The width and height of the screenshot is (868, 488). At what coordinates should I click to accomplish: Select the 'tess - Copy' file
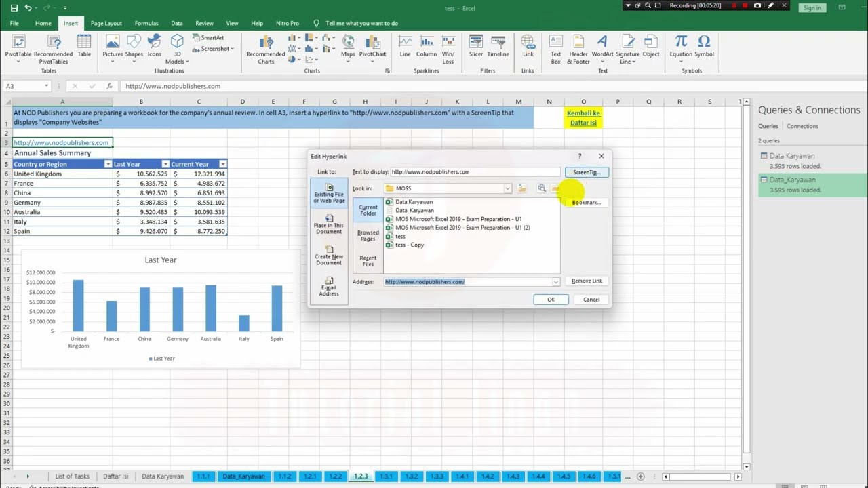(410, 245)
